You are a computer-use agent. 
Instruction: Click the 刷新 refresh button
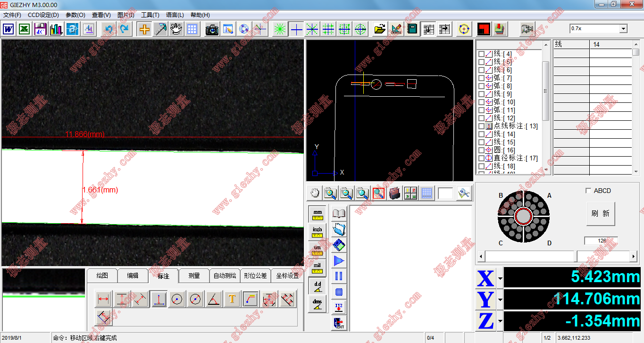coord(601,213)
